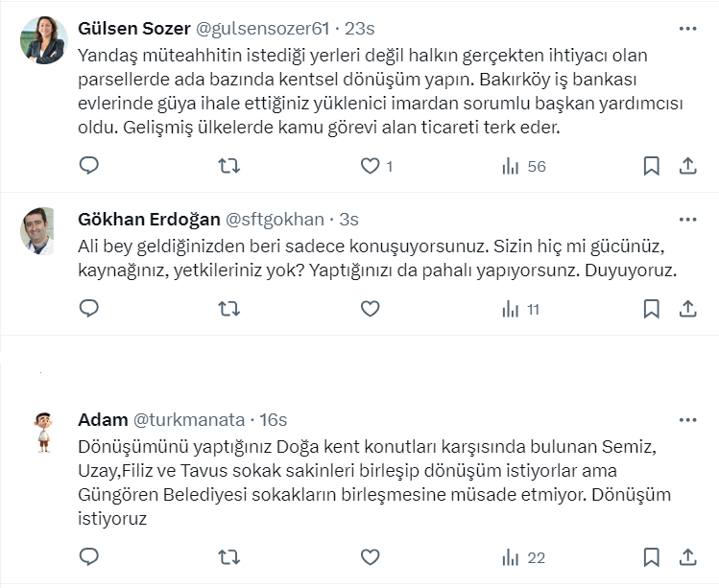Open more options on Gülsen Sozer's tweet
Image resolution: width=719 pixels, height=588 pixels.
(687, 28)
